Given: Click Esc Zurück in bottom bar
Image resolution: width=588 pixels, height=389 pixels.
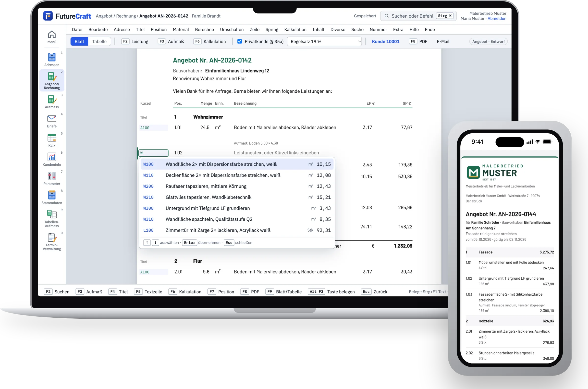Looking at the screenshot, I should [374, 292].
